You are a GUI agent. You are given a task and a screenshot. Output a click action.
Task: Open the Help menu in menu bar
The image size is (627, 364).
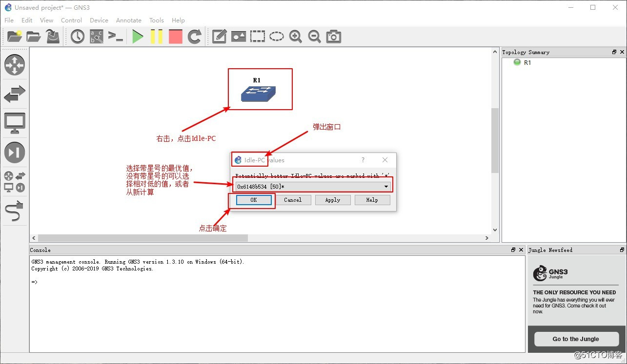[x=178, y=20]
